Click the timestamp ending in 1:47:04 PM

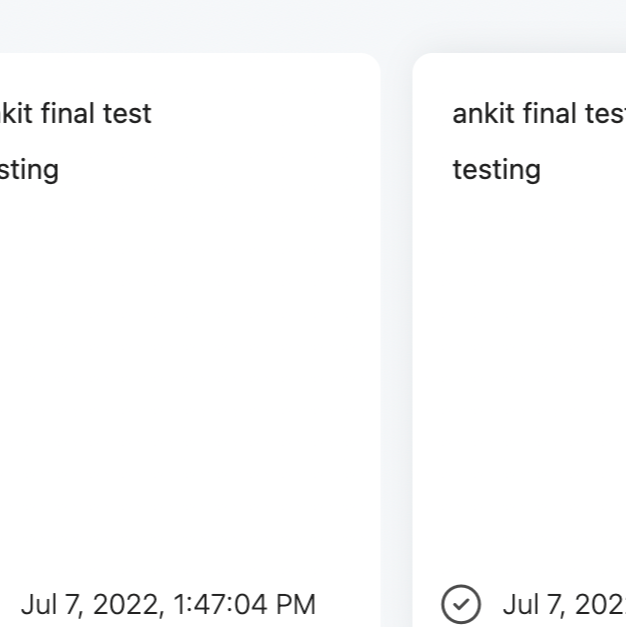tap(167, 604)
